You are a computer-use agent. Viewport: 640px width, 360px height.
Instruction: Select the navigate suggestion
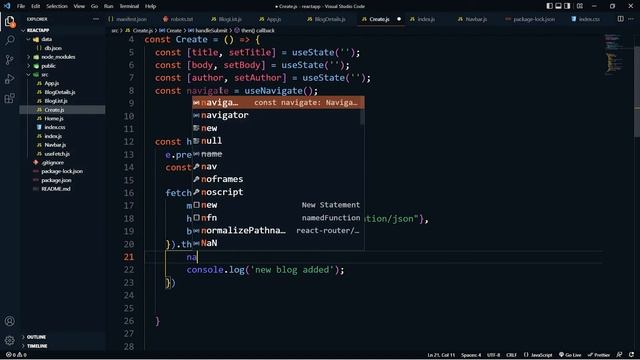coord(278,102)
